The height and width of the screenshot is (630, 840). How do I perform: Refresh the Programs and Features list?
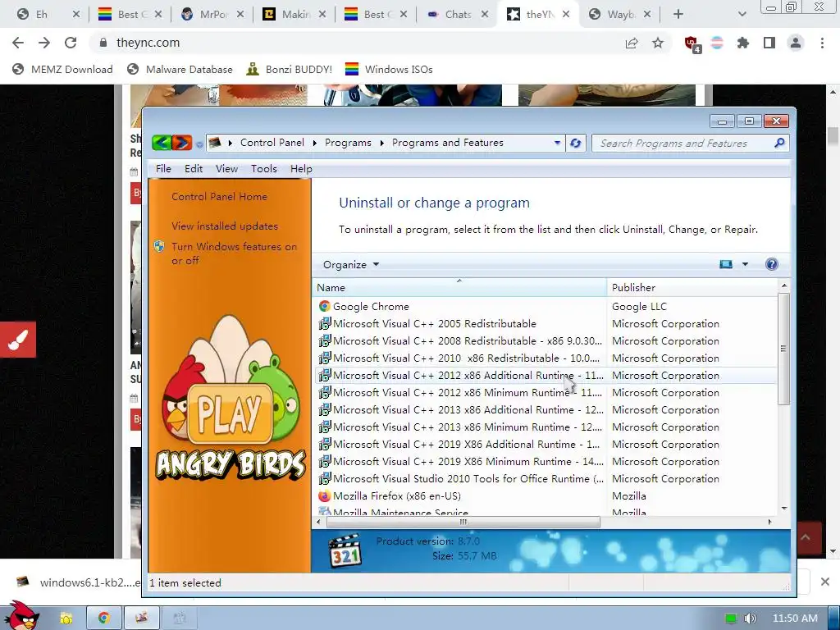pos(576,143)
